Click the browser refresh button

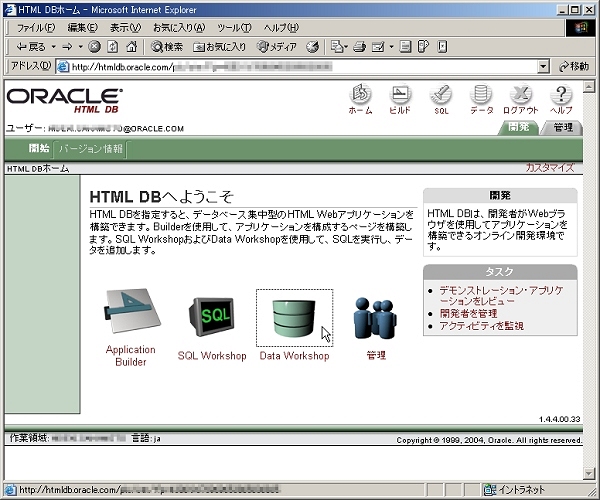click(112, 47)
